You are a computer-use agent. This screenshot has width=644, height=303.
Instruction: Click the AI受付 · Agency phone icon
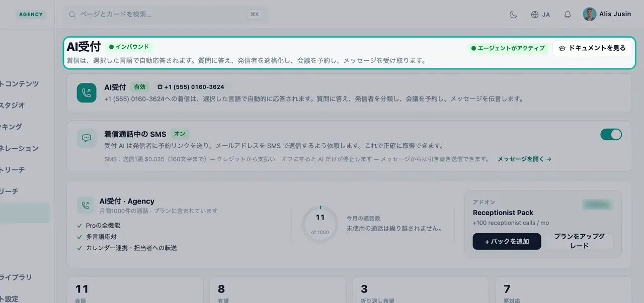(x=86, y=205)
